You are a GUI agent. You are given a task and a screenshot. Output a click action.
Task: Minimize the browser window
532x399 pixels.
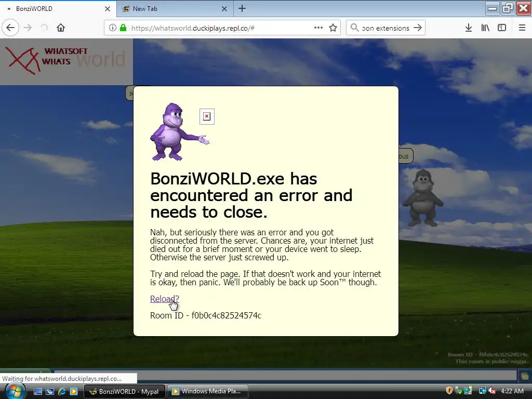click(x=492, y=8)
